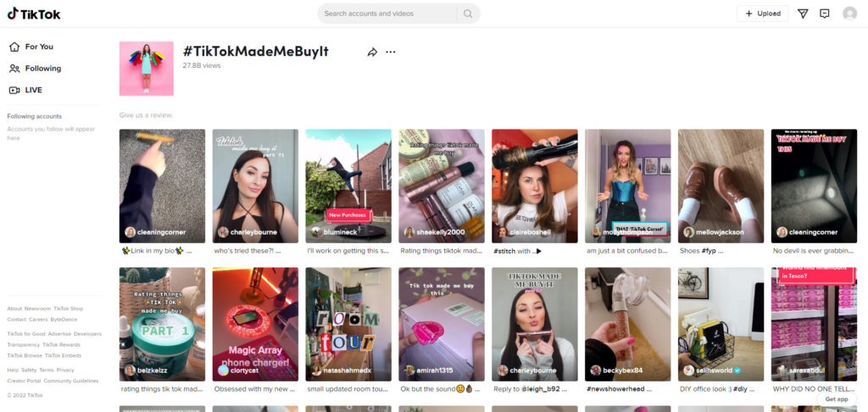Open the TikTok Browse footer link

click(25, 355)
